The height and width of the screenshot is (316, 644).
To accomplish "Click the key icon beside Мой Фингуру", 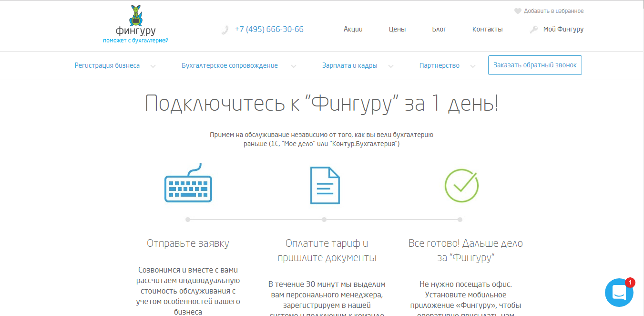I will point(534,30).
